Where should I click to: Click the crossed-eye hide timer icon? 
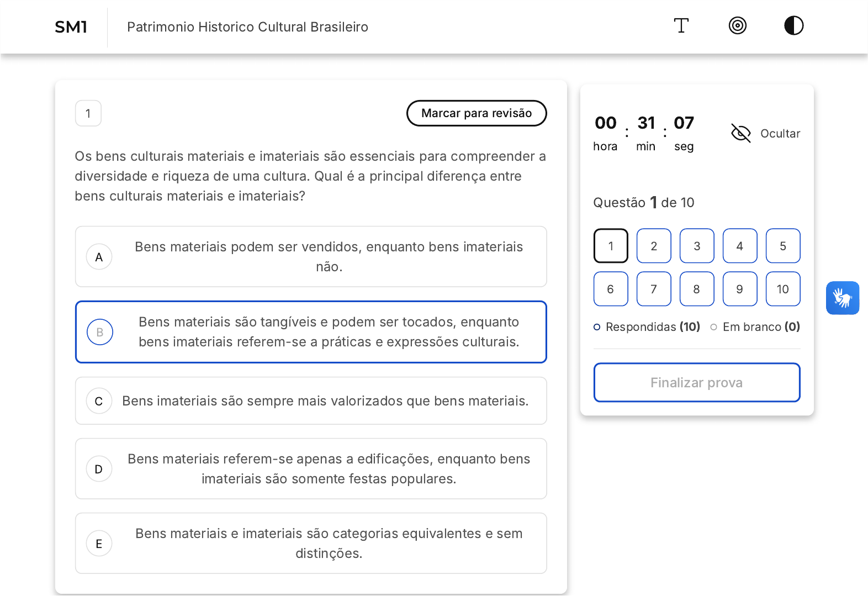tap(740, 133)
